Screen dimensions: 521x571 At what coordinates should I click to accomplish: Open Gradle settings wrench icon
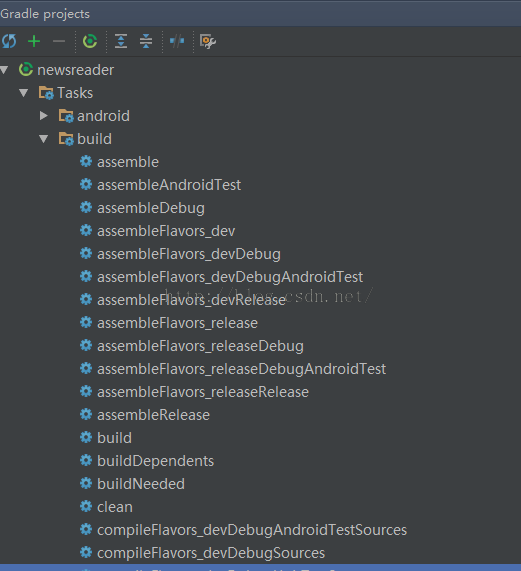(208, 41)
